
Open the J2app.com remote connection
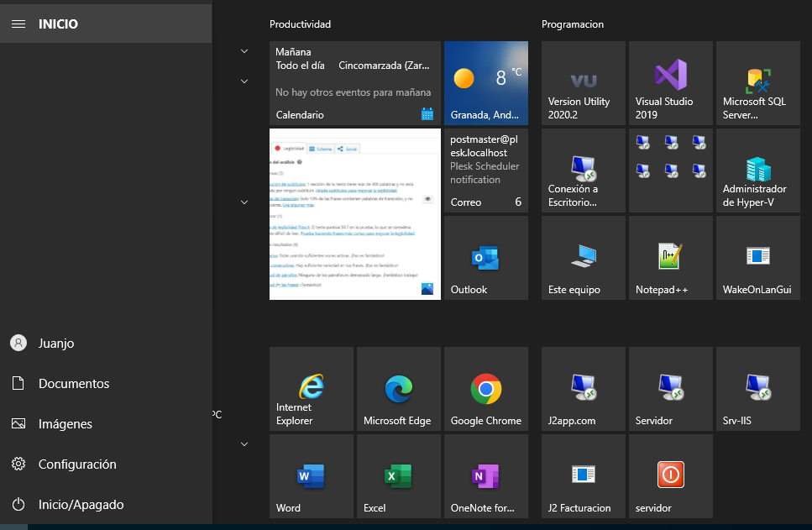[583, 389]
